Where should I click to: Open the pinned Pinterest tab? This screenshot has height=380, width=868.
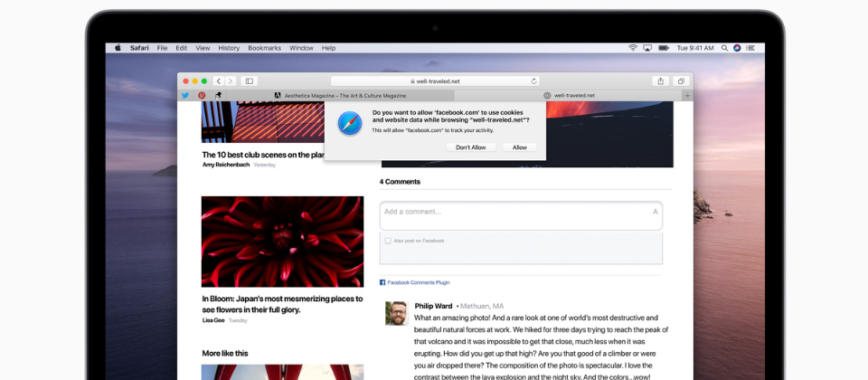click(202, 95)
